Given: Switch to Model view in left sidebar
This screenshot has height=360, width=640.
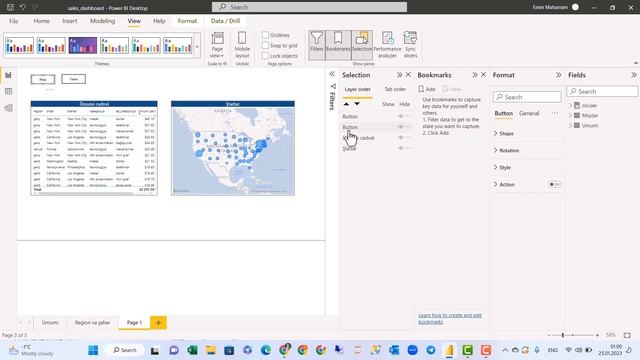Looking at the screenshot, I should 8,108.
